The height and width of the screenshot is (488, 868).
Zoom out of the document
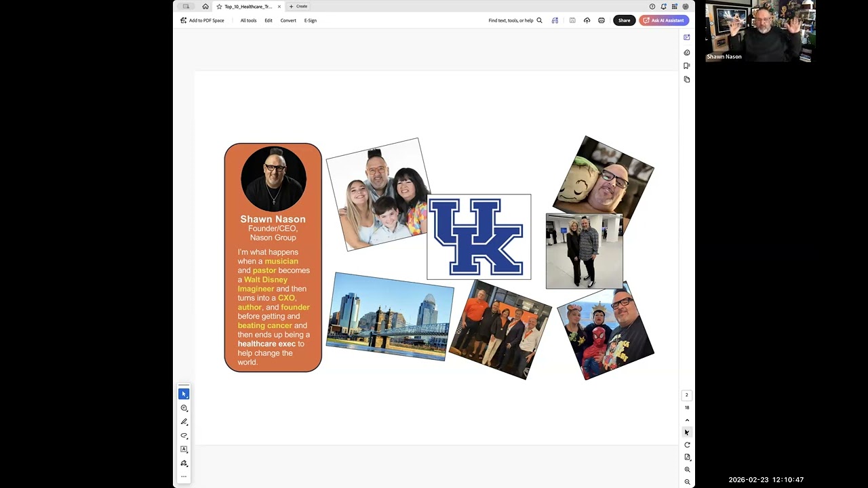[687, 482]
